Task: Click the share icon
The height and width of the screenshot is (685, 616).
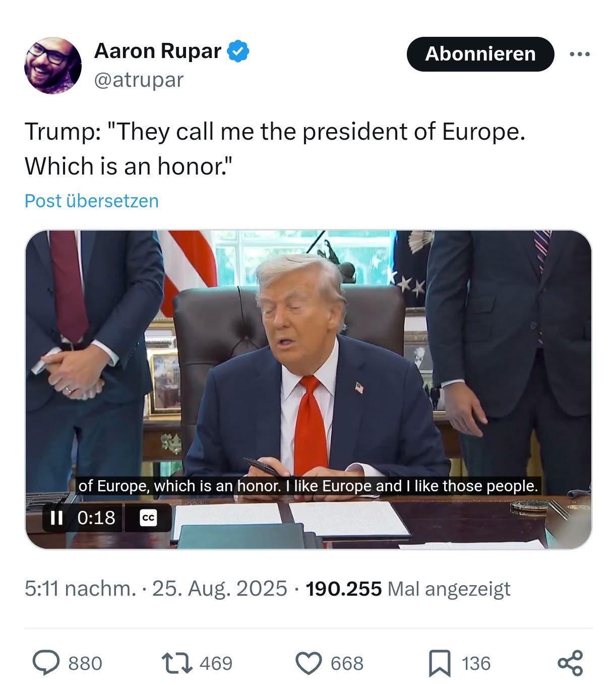Action: pyautogui.click(x=570, y=663)
